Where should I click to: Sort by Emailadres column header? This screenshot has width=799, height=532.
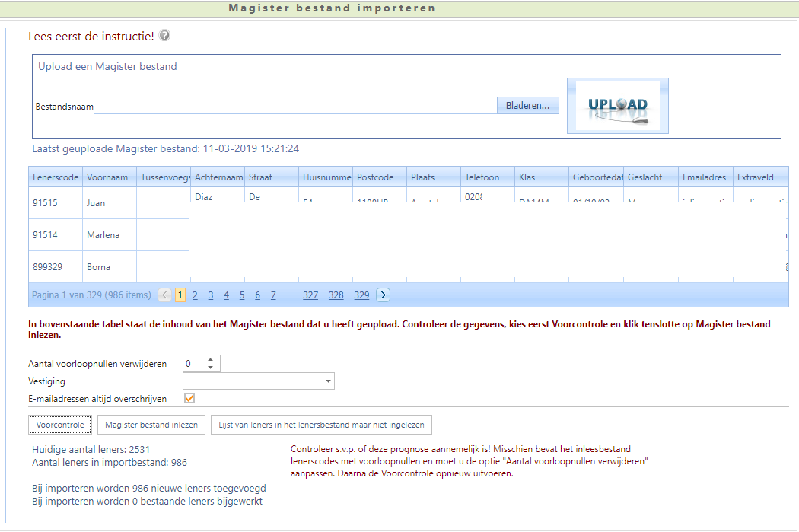coord(705,177)
